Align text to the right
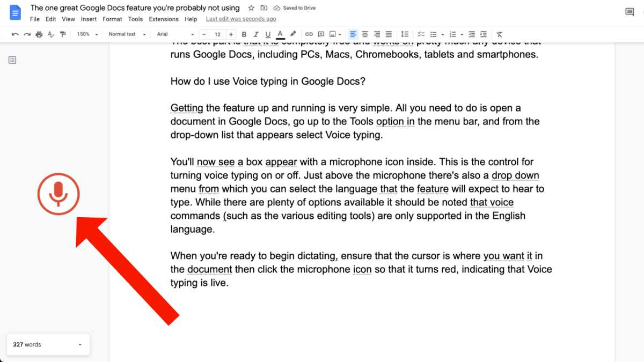Viewport: 644px width, 362px height. click(x=377, y=34)
